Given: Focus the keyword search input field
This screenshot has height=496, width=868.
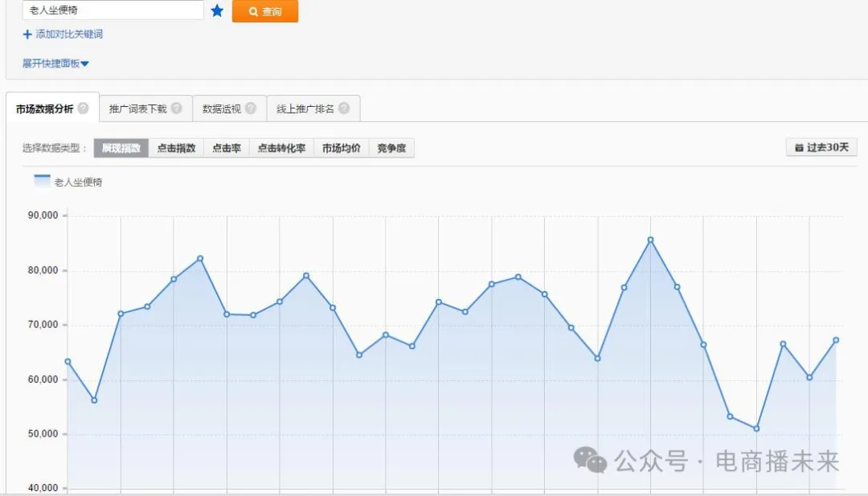Looking at the screenshot, I should click(113, 11).
